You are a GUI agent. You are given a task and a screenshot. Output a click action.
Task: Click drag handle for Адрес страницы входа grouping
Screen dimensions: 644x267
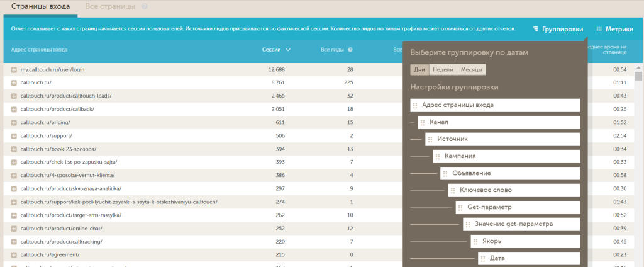415,105
